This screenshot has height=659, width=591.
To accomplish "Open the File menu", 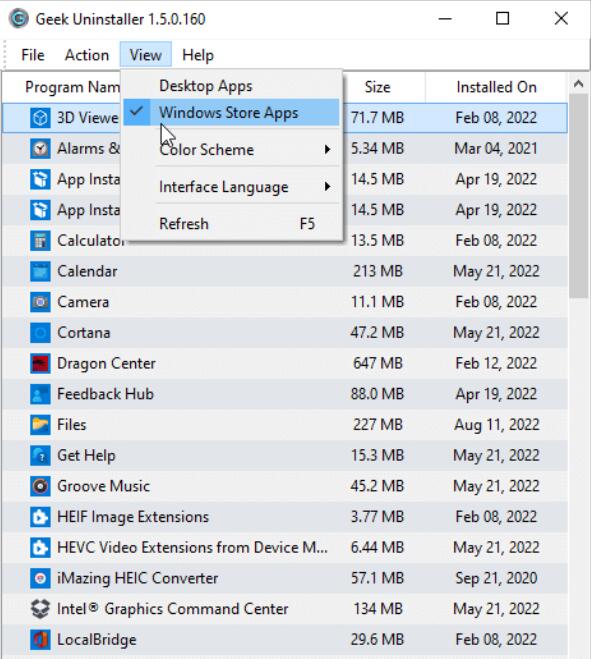I will [x=33, y=55].
